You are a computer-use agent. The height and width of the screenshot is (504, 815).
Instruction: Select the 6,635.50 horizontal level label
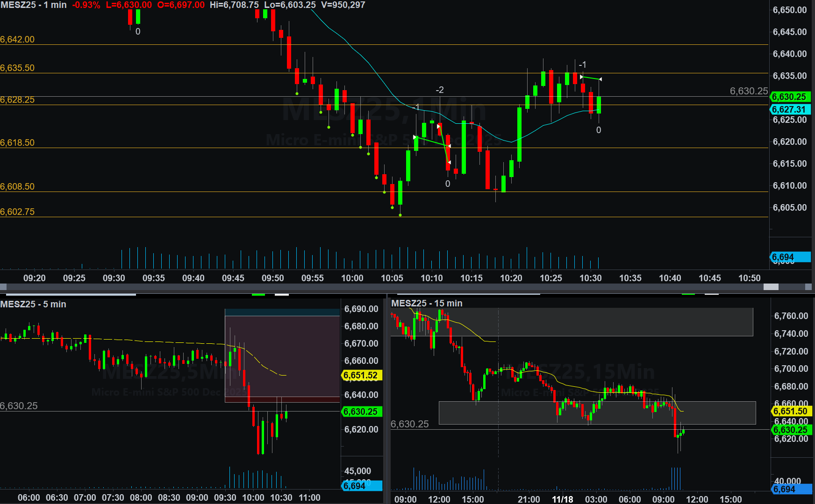pyautogui.click(x=17, y=68)
